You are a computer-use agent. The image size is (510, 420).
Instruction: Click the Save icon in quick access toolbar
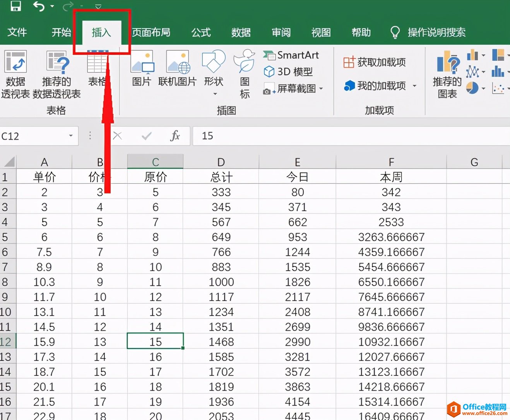point(15,5)
